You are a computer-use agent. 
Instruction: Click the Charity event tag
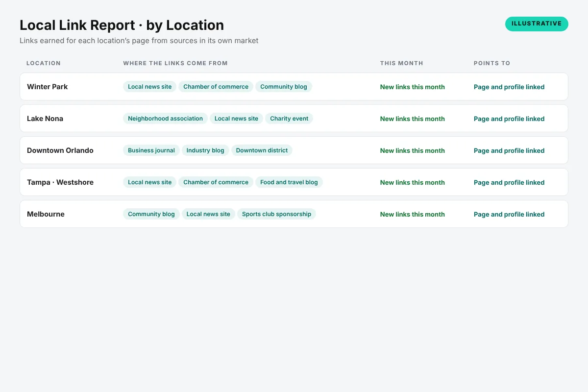(x=289, y=119)
